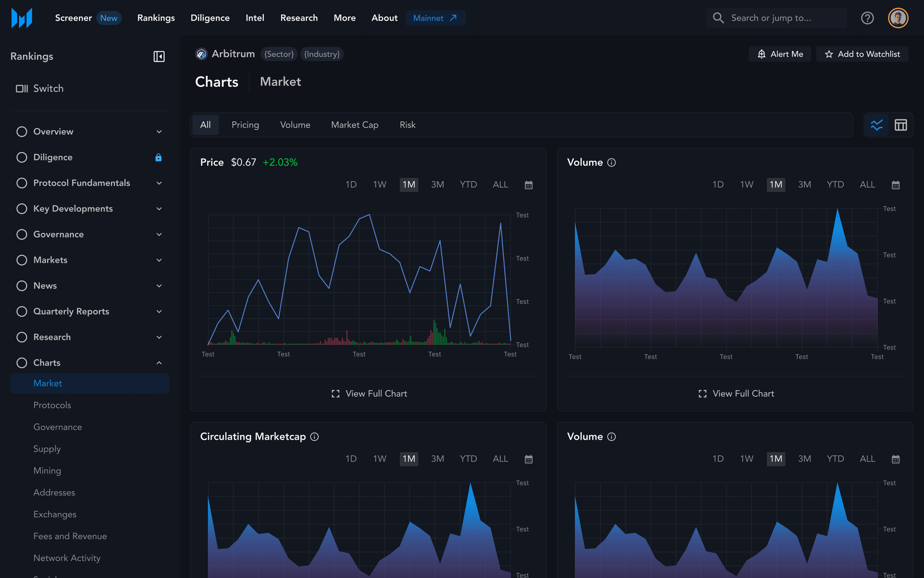Click the Arbitrum token logo

(201, 54)
